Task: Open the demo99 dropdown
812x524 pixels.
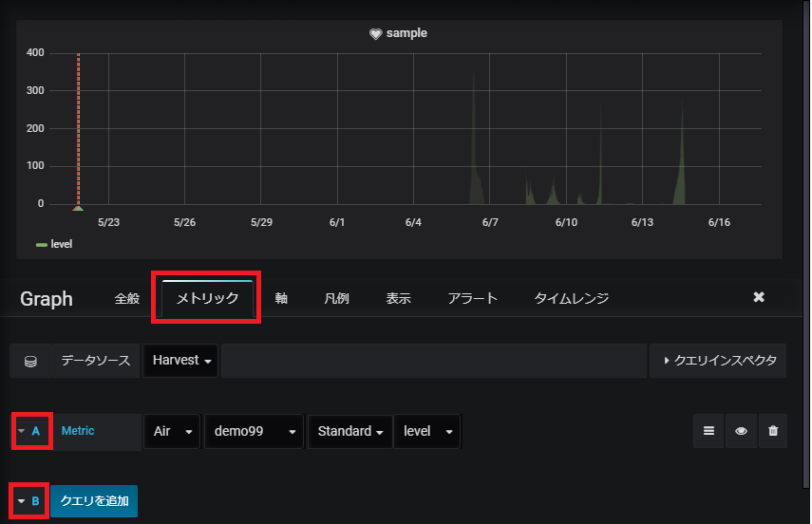Action: [x=254, y=431]
